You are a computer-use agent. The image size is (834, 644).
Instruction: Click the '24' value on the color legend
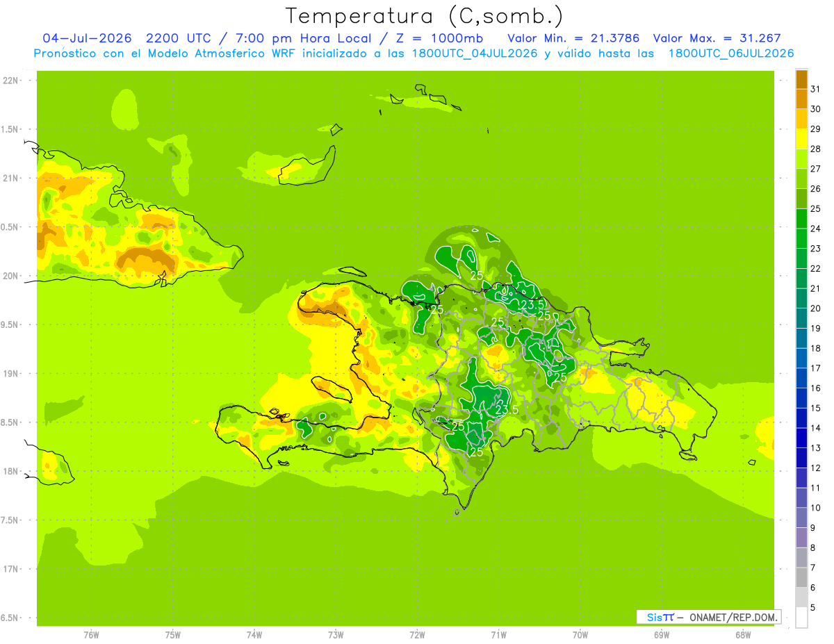pyautogui.click(x=816, y=228)
